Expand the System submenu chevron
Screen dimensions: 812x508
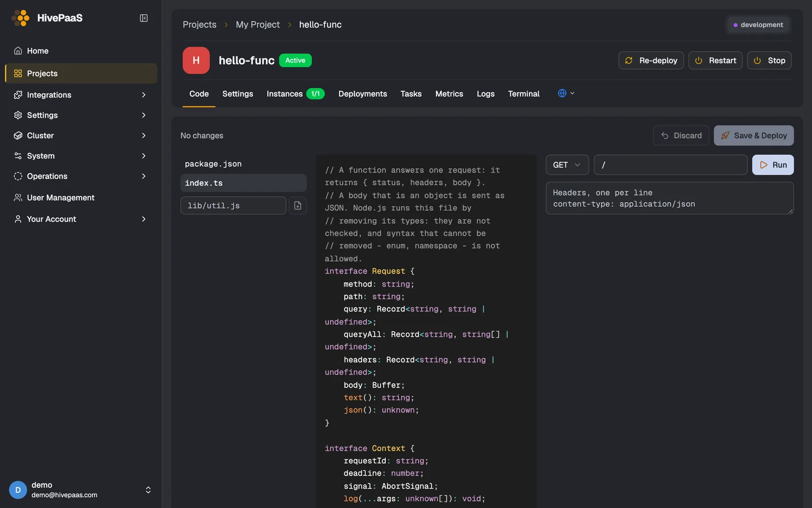144,156
